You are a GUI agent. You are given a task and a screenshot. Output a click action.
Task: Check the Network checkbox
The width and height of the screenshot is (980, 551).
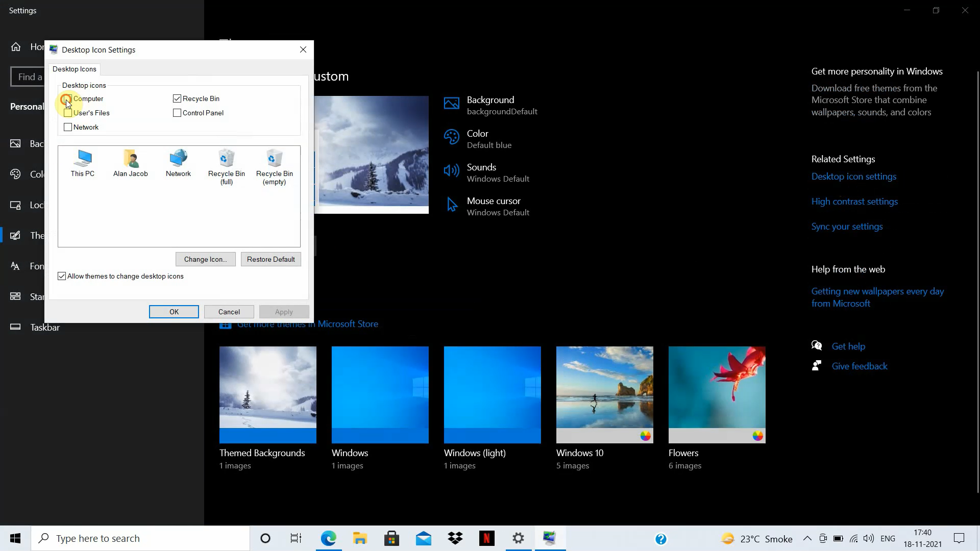pyautogui.click(x=67, y=127)
